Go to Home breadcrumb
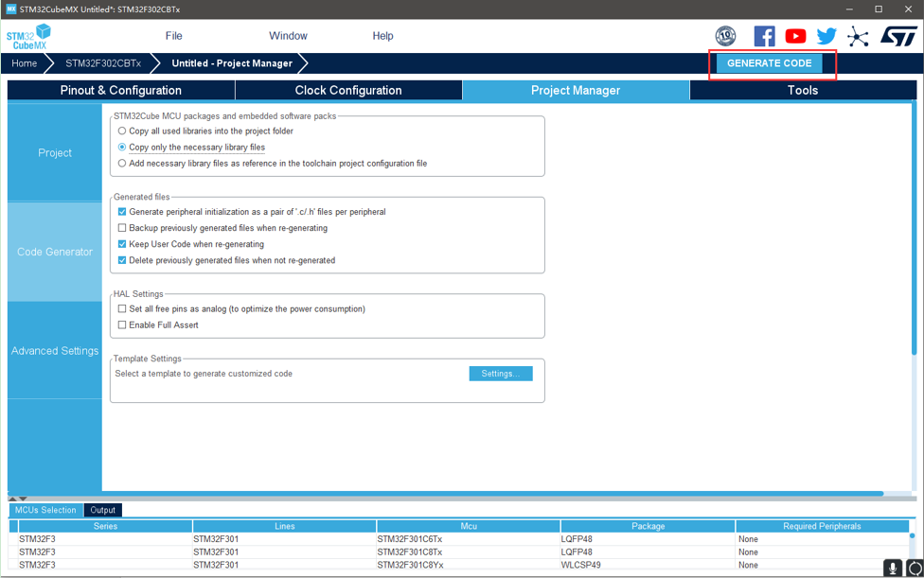924x578 pixels. pyautogui.click(x=25, y=63)
